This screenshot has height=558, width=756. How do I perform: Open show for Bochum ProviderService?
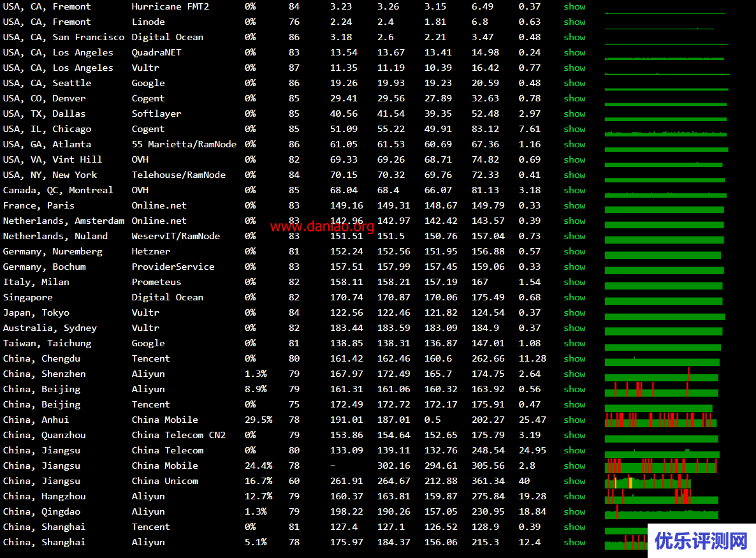574,267
